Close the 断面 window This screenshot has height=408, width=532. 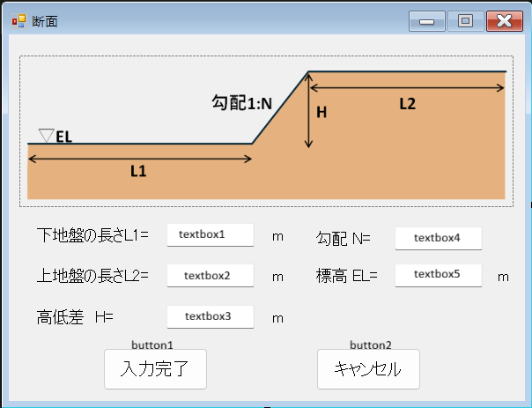tap(504, 21)
